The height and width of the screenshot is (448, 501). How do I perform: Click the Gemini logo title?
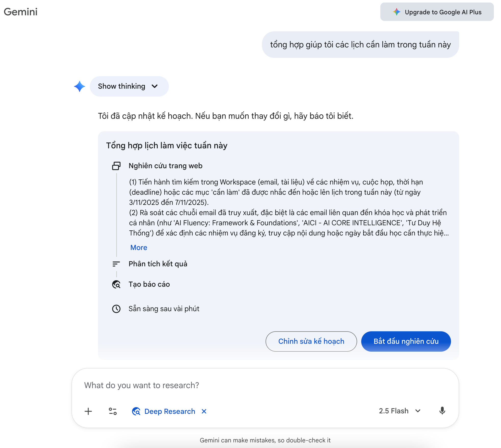[21, 12]
